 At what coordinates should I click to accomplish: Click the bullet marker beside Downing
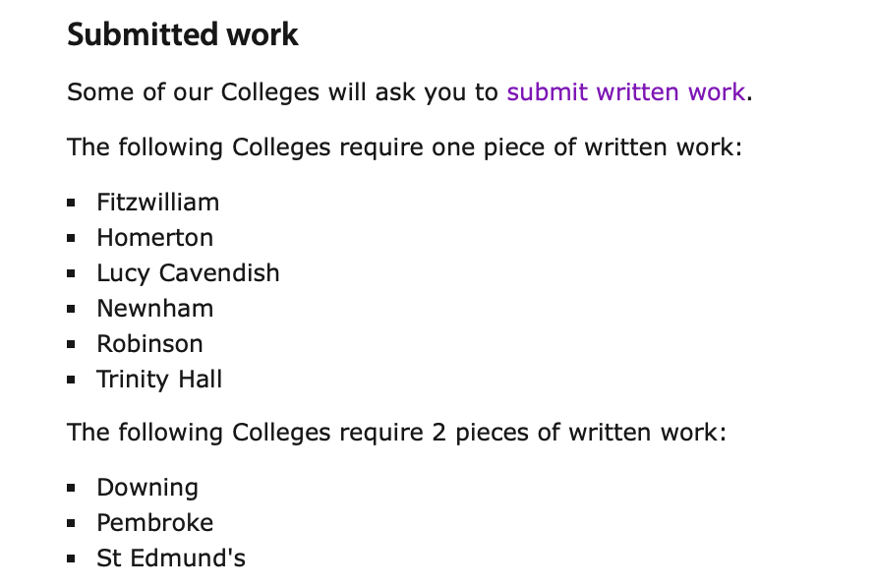pyautogui.click(x=71, y=488)
